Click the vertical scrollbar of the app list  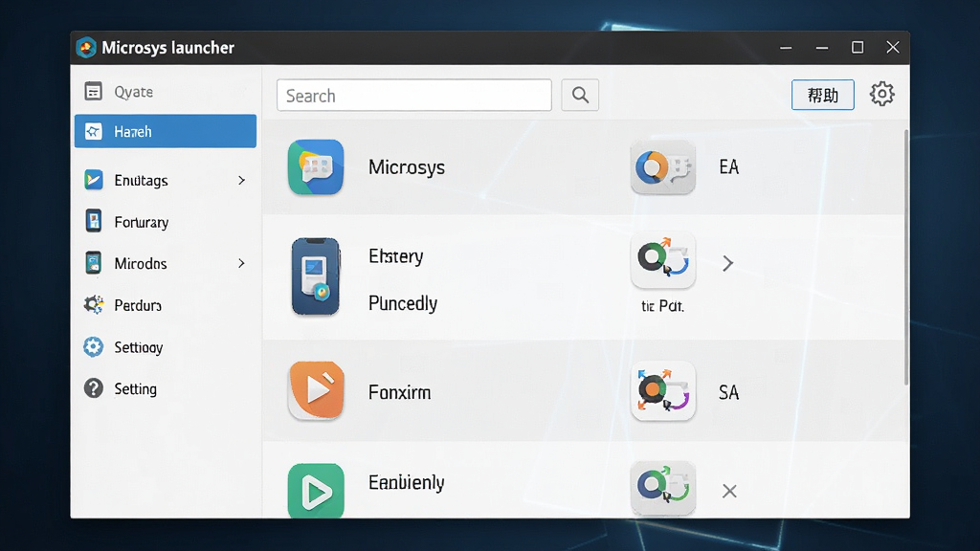[x=905, y=257]
